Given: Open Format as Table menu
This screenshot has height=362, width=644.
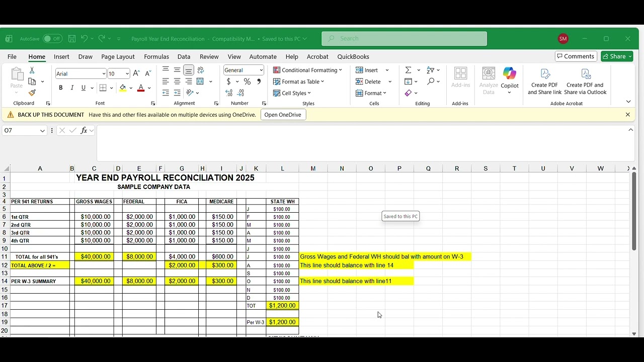Looking at the screenshot, I should [x=298, y=81].
